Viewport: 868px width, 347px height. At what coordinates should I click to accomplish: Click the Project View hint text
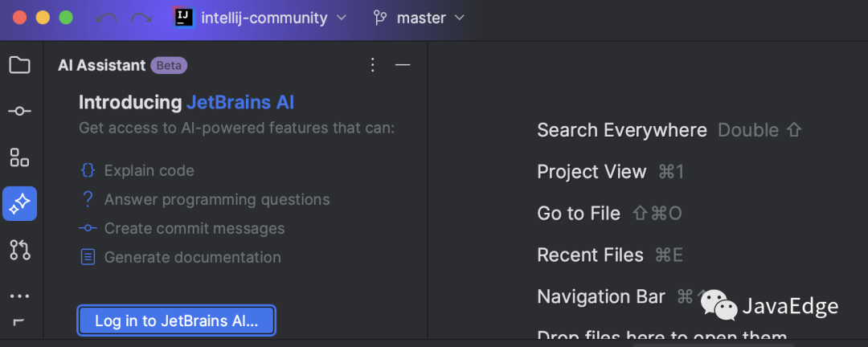tap(592, 172)
